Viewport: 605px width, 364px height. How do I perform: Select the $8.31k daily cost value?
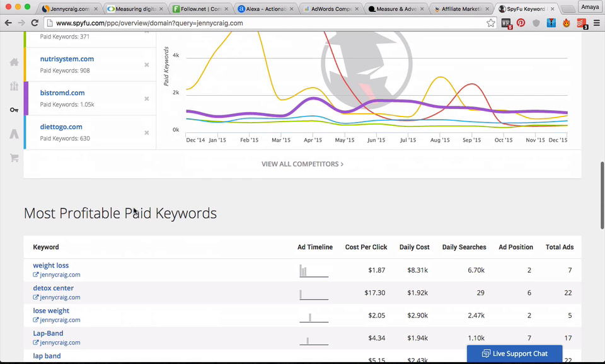(x=417, y=270)
